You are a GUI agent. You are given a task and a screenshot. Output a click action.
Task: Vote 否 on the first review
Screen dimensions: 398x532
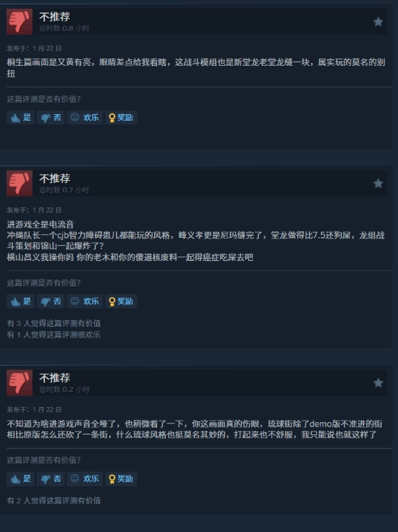[x=51, y=117]
